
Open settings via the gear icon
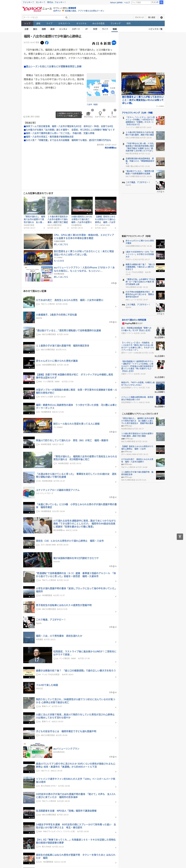coord(161,18)
